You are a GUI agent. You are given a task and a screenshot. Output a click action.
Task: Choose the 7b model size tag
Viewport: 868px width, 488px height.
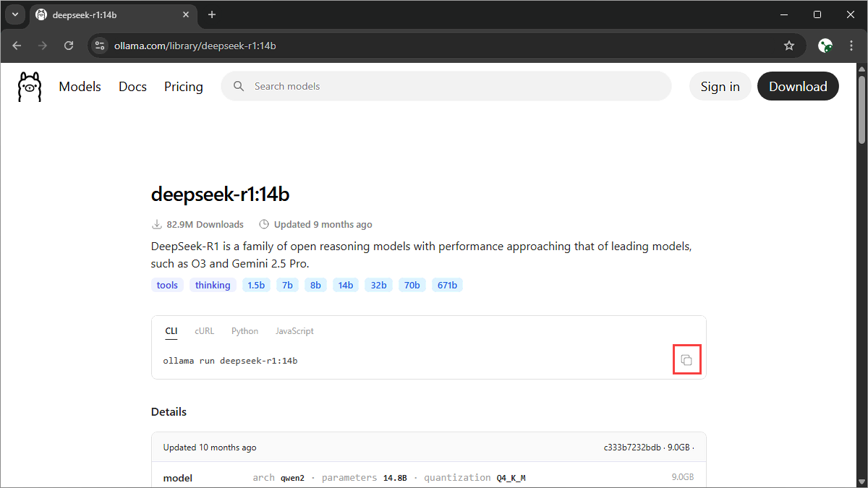point(287,285)
